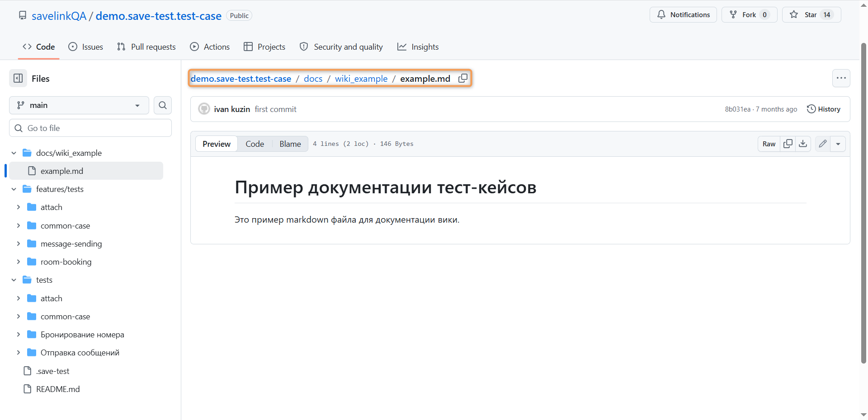Image resolution: width=868 pixels, height=420 pixels.
Task: Open the first commit message link
Action: [x=275, y=109]
